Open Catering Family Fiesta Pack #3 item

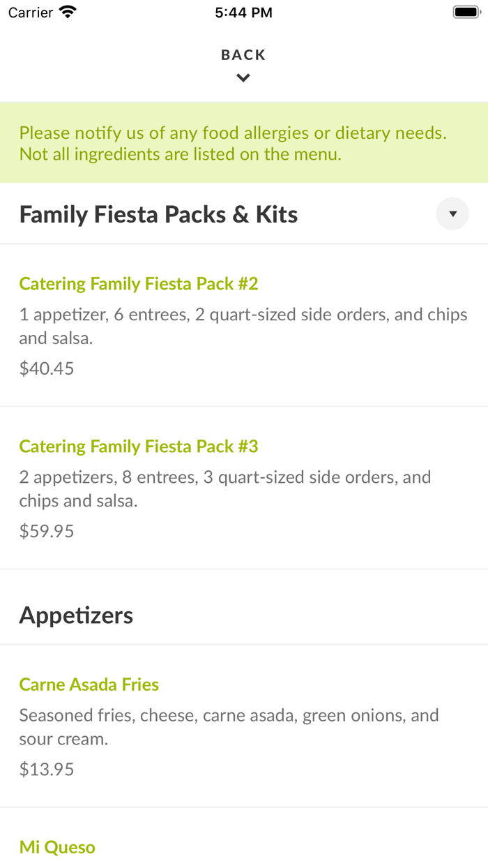click(x=139, y=447)
